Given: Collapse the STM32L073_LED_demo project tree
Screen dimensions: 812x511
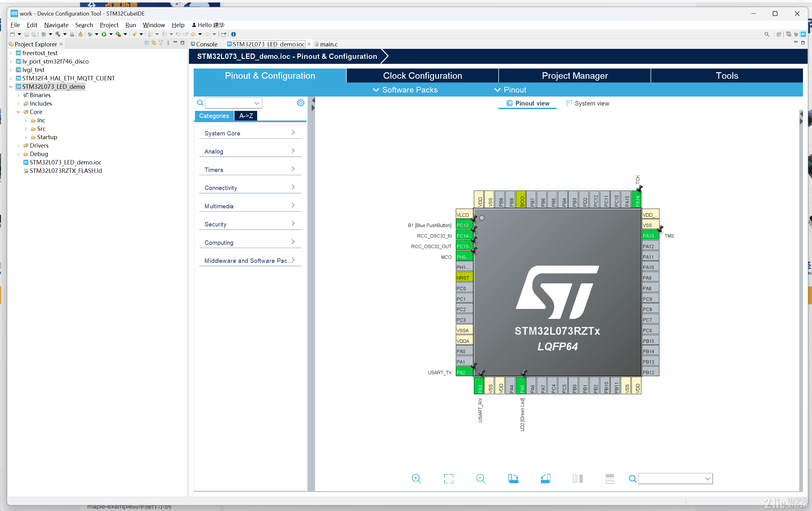Looking at the screenshot, I should pyautogui.click(x=11, y=86).
